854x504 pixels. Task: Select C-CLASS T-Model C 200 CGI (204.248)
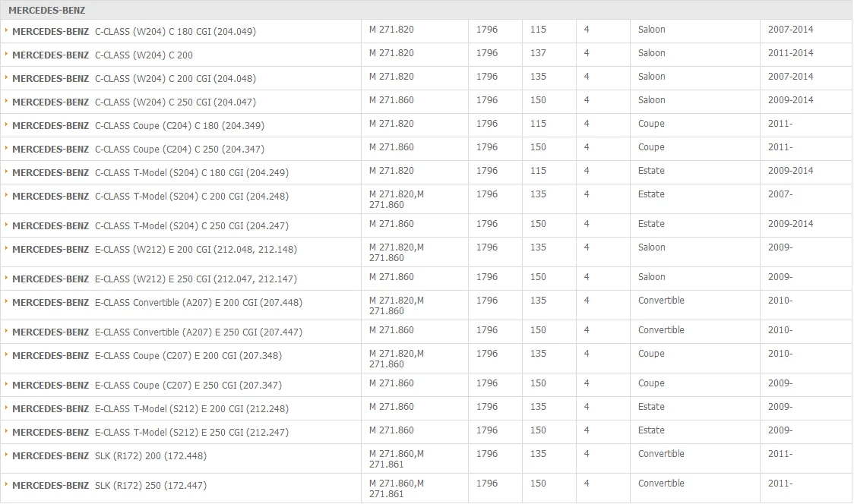coord(150,197)
